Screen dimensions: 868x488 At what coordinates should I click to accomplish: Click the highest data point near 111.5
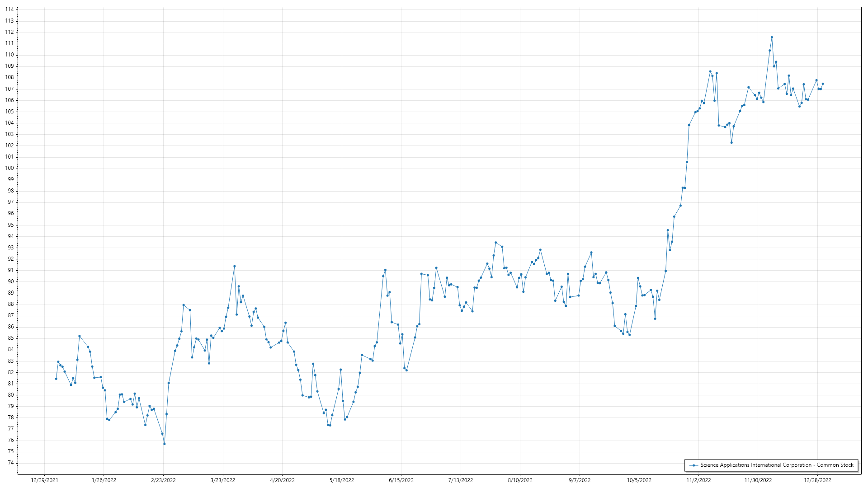tap(772, 38)
